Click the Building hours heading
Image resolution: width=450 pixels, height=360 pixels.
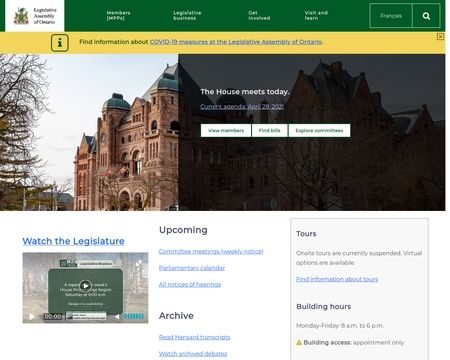[324, 306]
